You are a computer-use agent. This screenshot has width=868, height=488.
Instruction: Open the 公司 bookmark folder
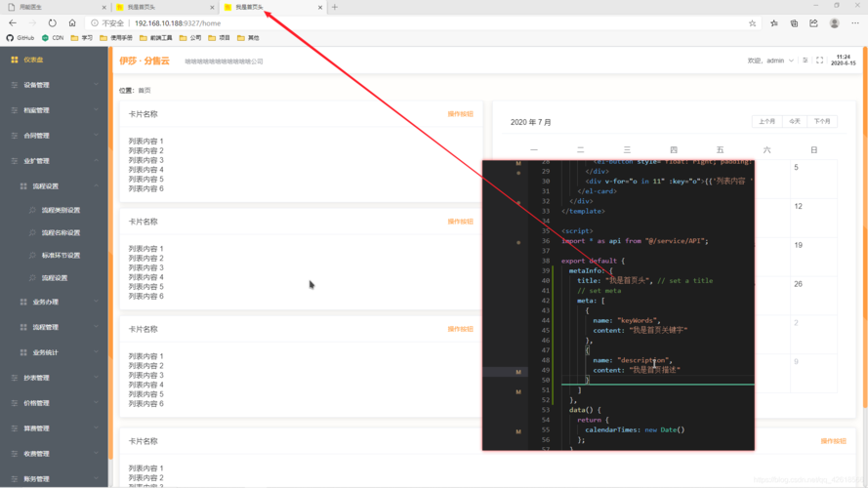tap(190, 38)
